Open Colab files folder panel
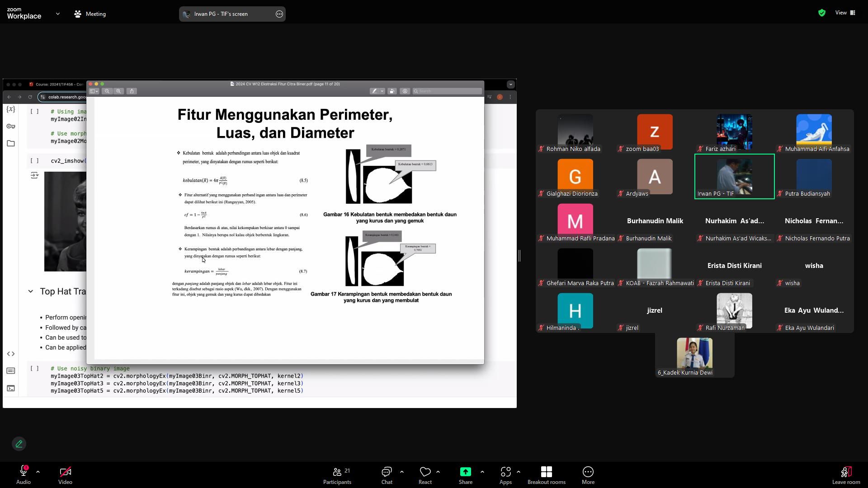 11,144
